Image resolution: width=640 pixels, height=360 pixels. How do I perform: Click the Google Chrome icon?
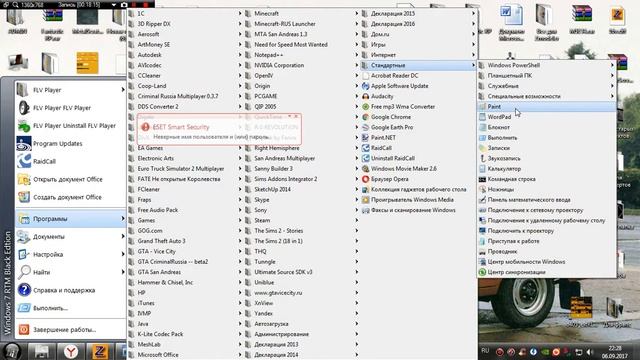366,117
